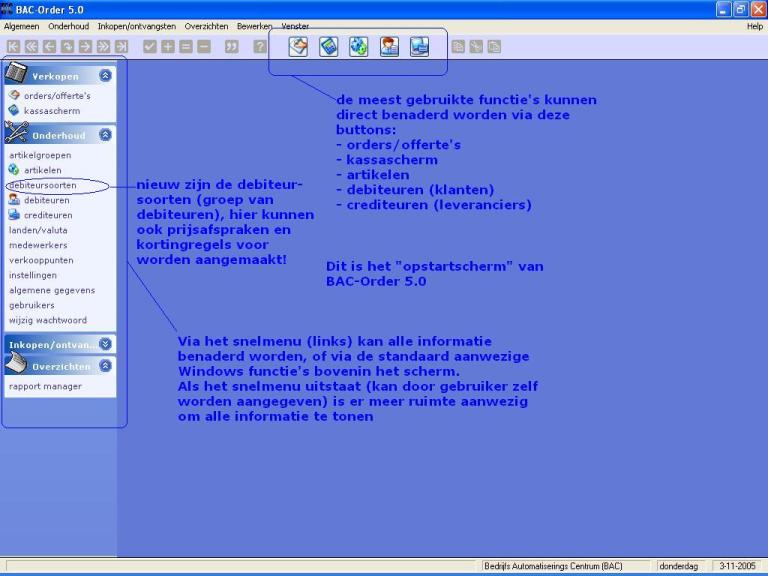Collapse the Overzichten sidebar section
Viewport: 768px width, 576px height.
point(105,365)
